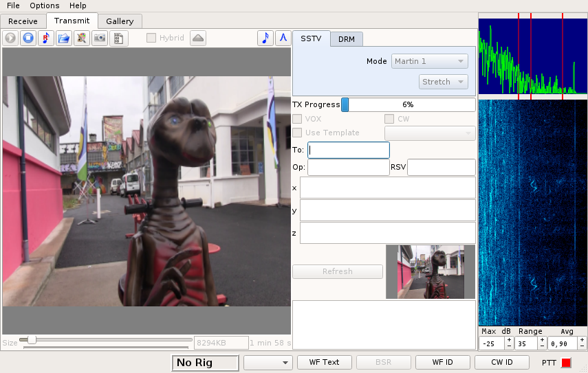This screenshot has width=588, height=373.
Task: Click the blue waterfall display
Action: tap(532, 213)
